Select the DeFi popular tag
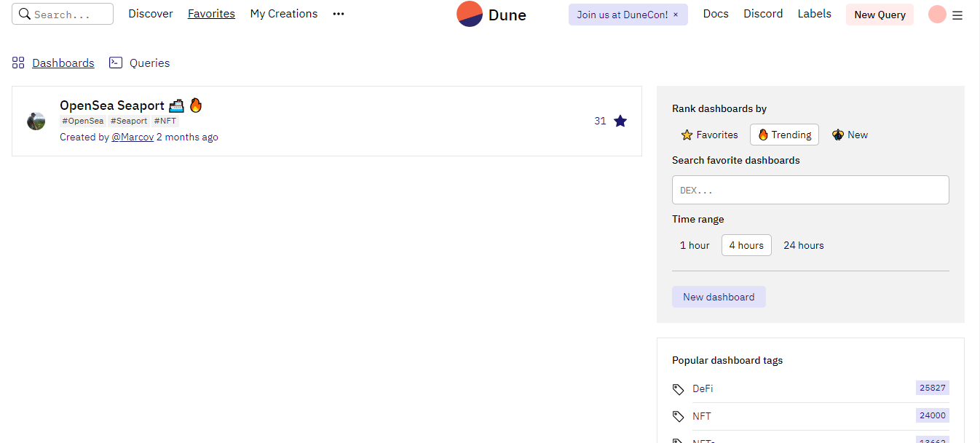The height and width of the screenshot is (443, 980). click(x=703, y=388)
